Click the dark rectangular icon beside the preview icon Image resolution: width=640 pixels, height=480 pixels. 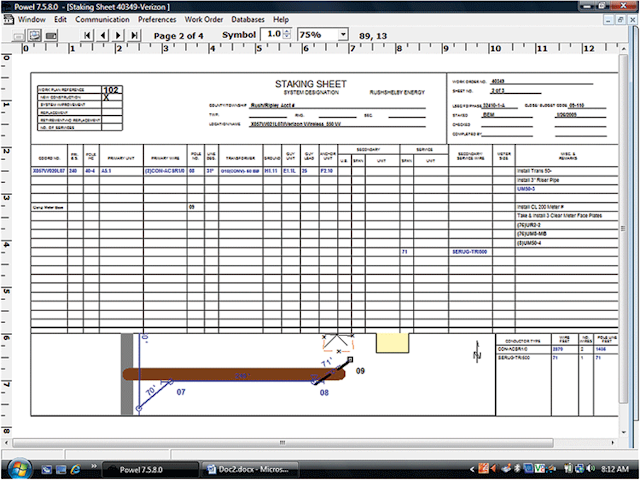51,36
